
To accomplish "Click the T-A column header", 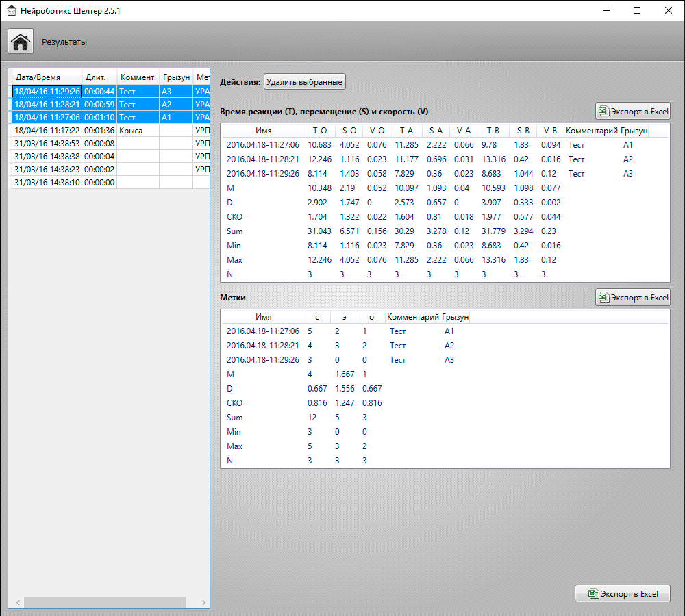I will 406,131.
